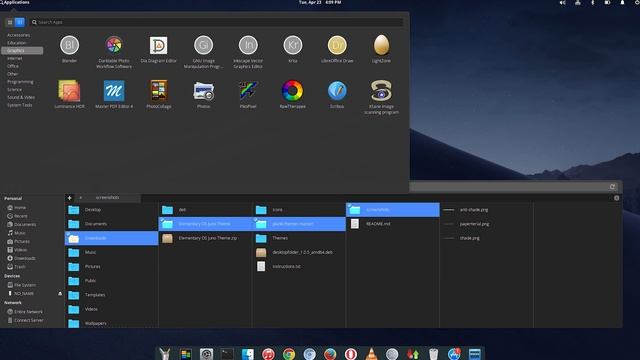Viewport: 640px width, 360px height.
Task: Switch launcher to grid view
Action: tap(10, 22)
